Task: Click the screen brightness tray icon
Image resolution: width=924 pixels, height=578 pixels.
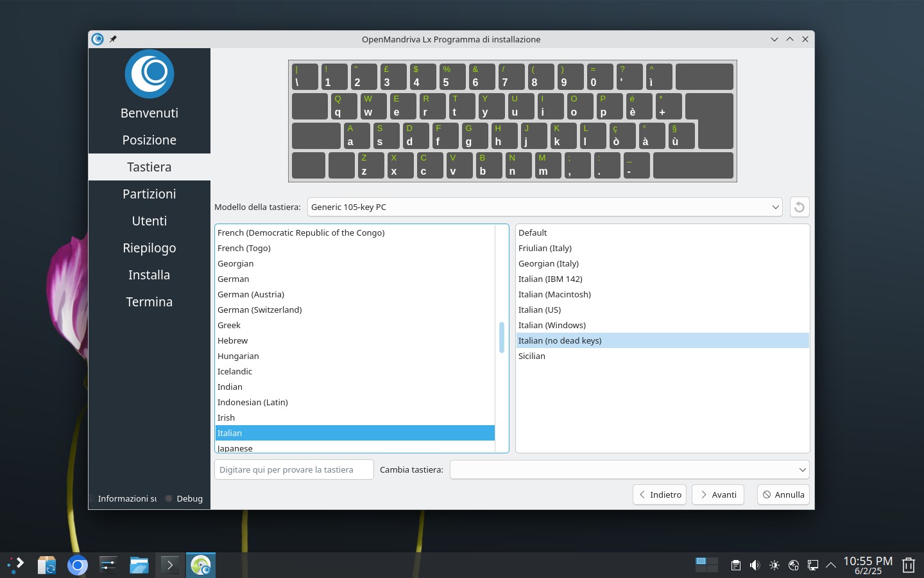Action: [x=774, y=565]
